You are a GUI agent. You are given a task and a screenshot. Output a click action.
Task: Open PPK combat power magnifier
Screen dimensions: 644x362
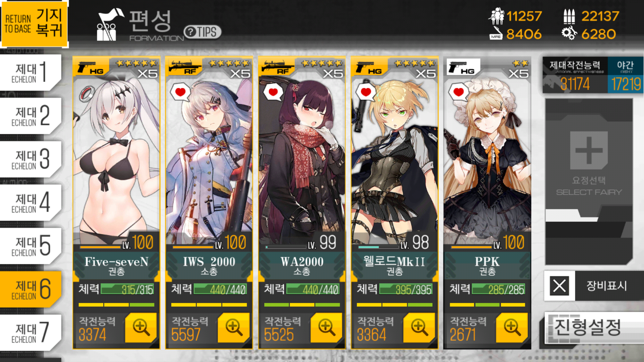(x=512, y=327)
